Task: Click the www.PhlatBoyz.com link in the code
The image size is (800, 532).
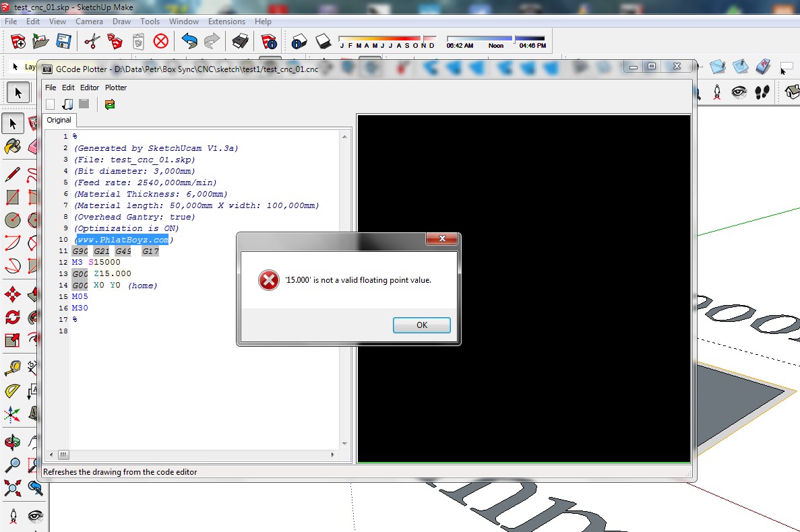Action: pyautogui.click(x=123, y=240)
